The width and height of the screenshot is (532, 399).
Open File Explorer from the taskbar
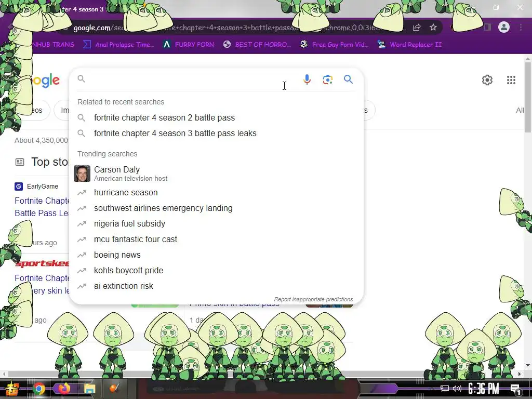pos(89,389)
